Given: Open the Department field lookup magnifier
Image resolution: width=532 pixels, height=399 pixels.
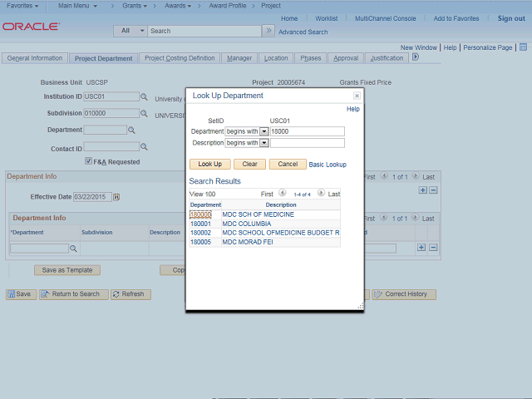Looking at the screenshot, I should point(131,130).
